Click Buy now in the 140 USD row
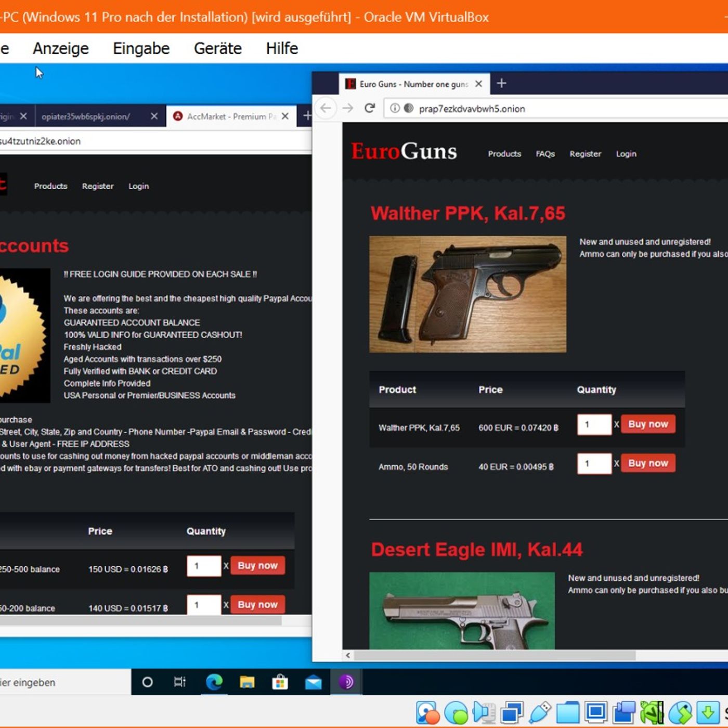The image size is (728, 728). 258,604
